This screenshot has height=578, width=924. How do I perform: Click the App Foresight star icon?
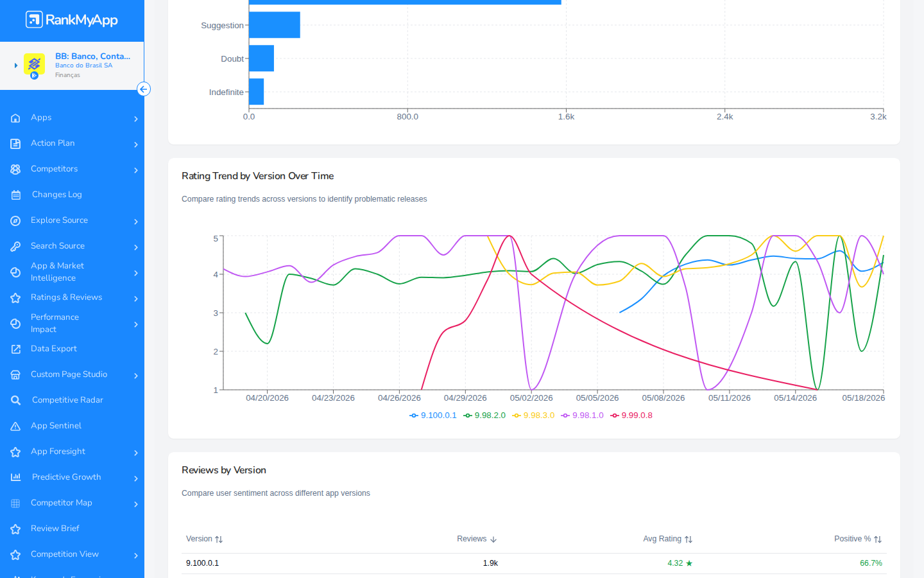click(16, 452)
